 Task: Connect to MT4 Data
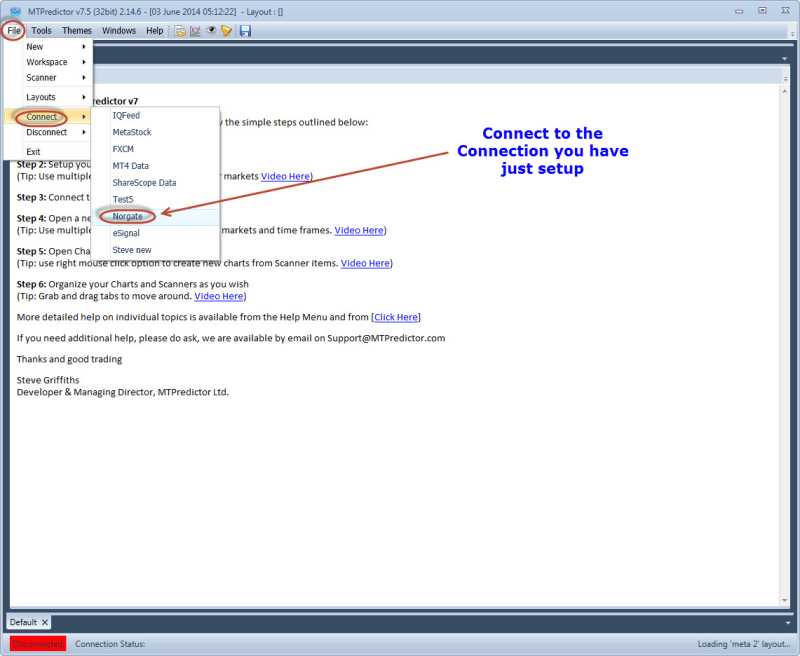click(x=156, y=166)
